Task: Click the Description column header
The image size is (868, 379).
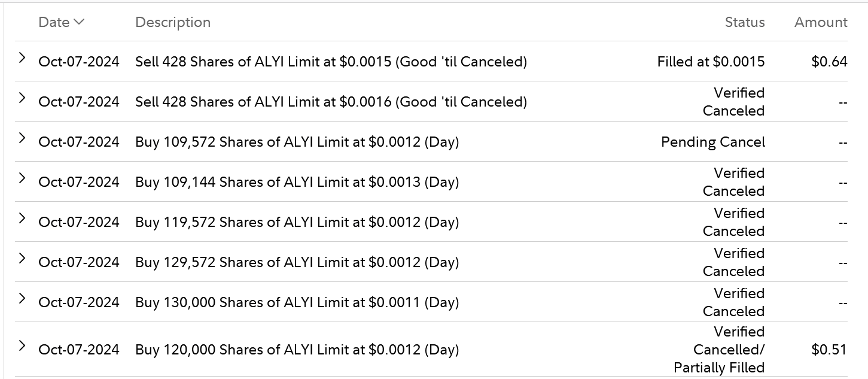Action: point(173,22)
